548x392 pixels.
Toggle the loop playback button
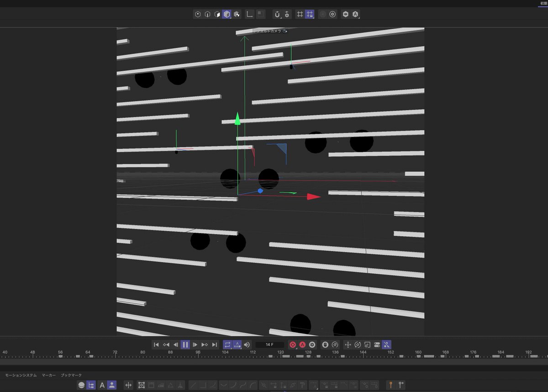point(227,344)
